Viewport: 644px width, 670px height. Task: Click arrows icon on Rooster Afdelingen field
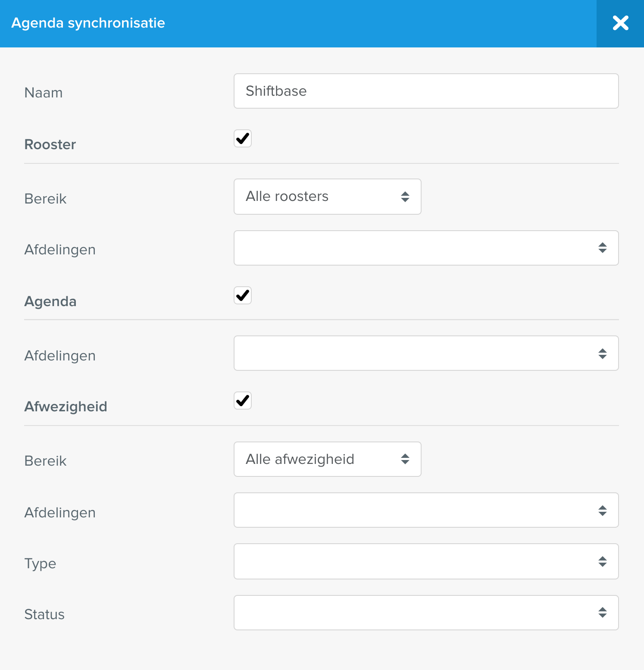click(603, 247)
